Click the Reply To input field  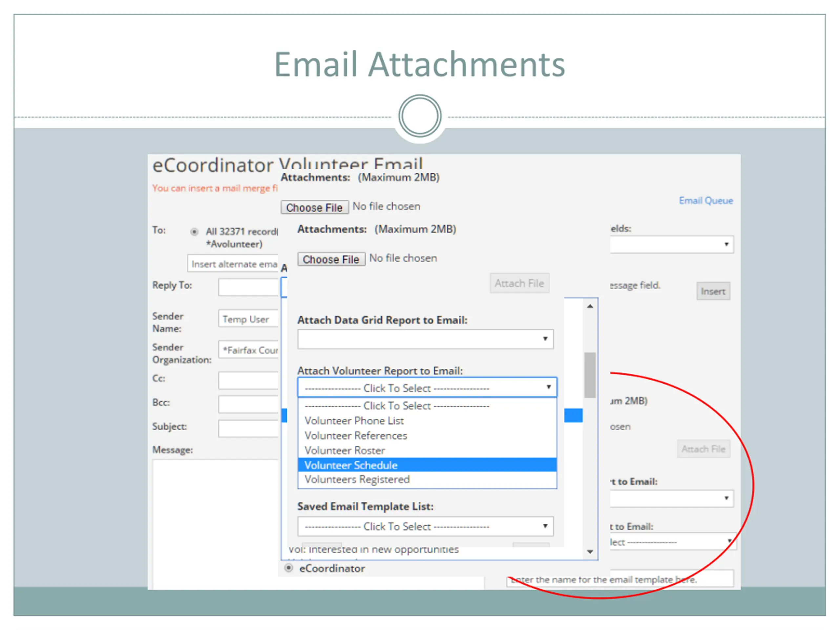pyautogui.click(x=248, y=287)
